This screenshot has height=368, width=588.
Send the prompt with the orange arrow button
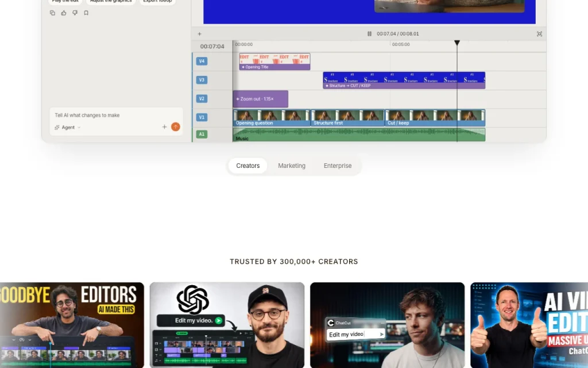176,127
